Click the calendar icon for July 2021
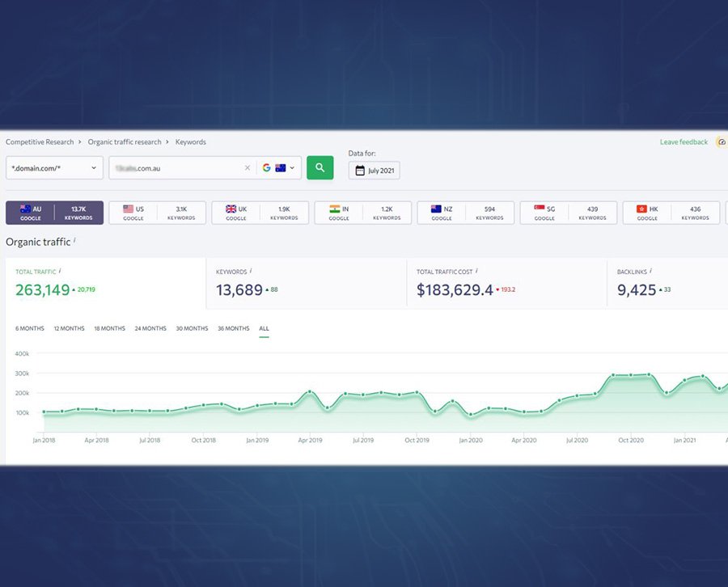The height and width of the screenshot is (587, 728). pyautogui.click(x=360, y=171)
